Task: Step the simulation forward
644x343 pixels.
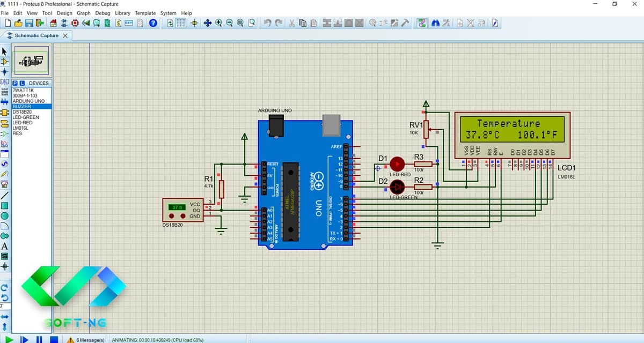Action: (x=24, y=339)
